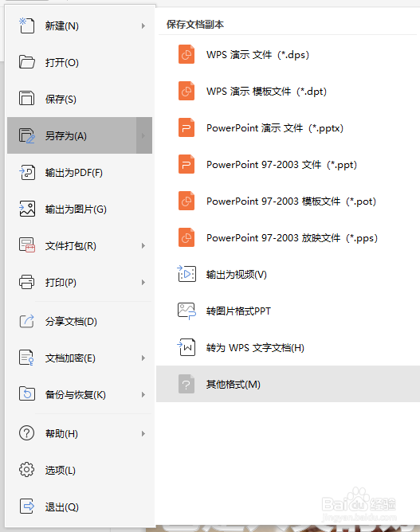Viewport: 420px width, 532px height.
Task: Select 打印(P) menu entry
Action: [80, 282]
